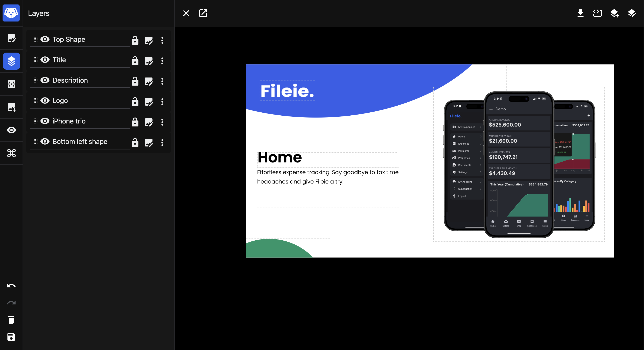Select the Description layer name
This screenshot has width=644, height=350.
(x=70, y=80)
